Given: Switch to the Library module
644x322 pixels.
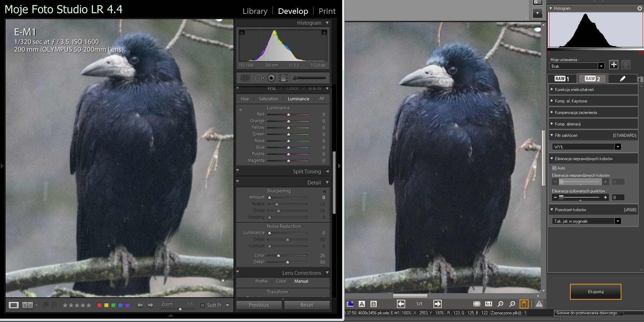Looking at the screenshot, I should click(x=255, y=11).
